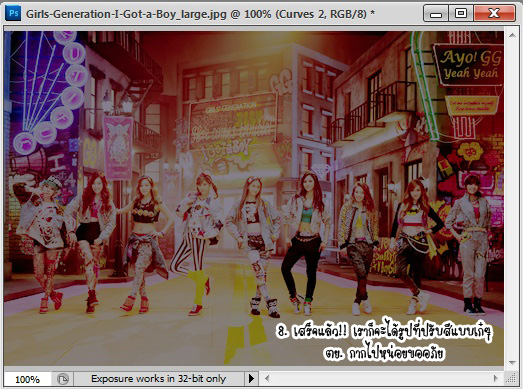
Task: Maximize the document window
Action: [x=461, y=14]
